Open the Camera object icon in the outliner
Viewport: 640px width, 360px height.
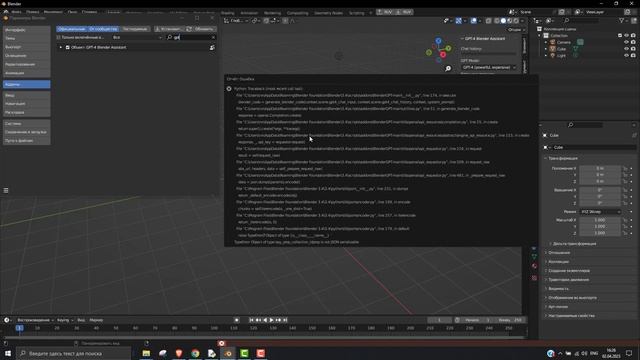tap(553, 42)
